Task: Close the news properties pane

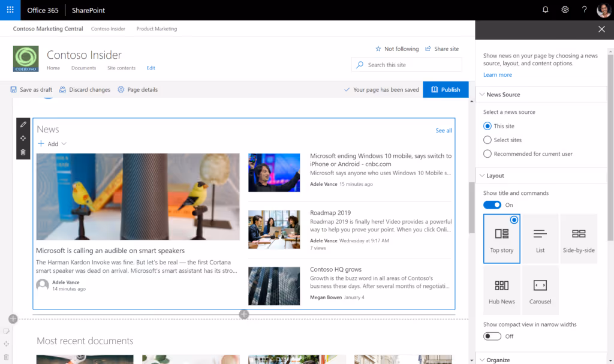Action: (601, 29)
